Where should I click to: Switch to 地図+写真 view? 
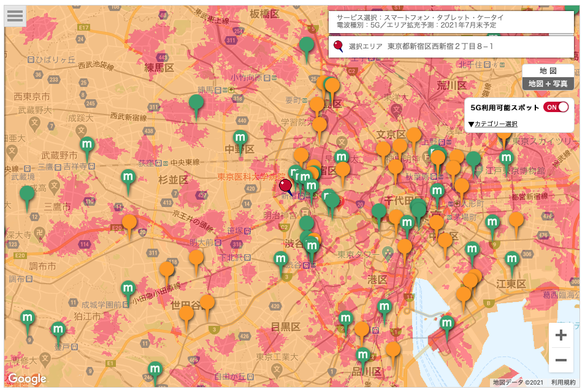click(548, 83)
